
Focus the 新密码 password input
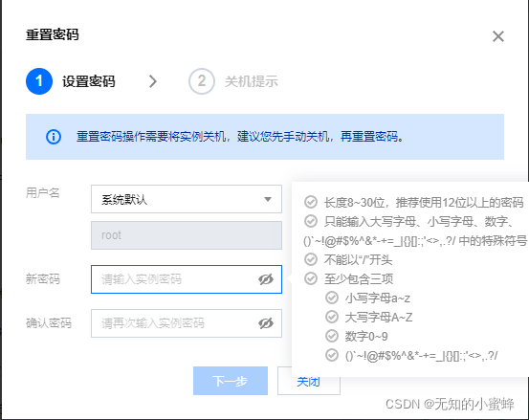(187, 279)
